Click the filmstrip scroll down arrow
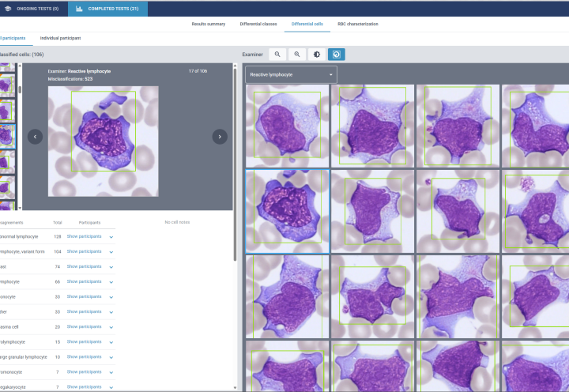Viewport: 569px width, 392px height. coord(20,208)
